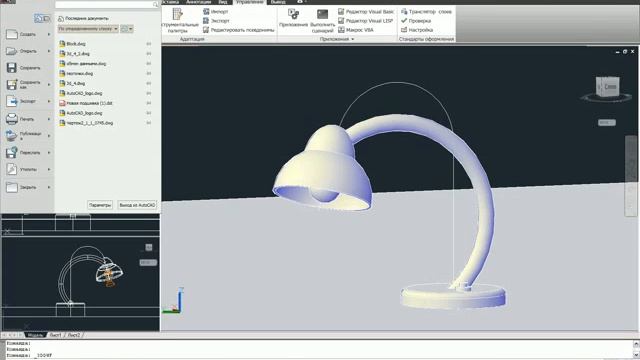Expand the Приложения panel dropdown arrow
The image size is (640, 360).
point(353,39)
